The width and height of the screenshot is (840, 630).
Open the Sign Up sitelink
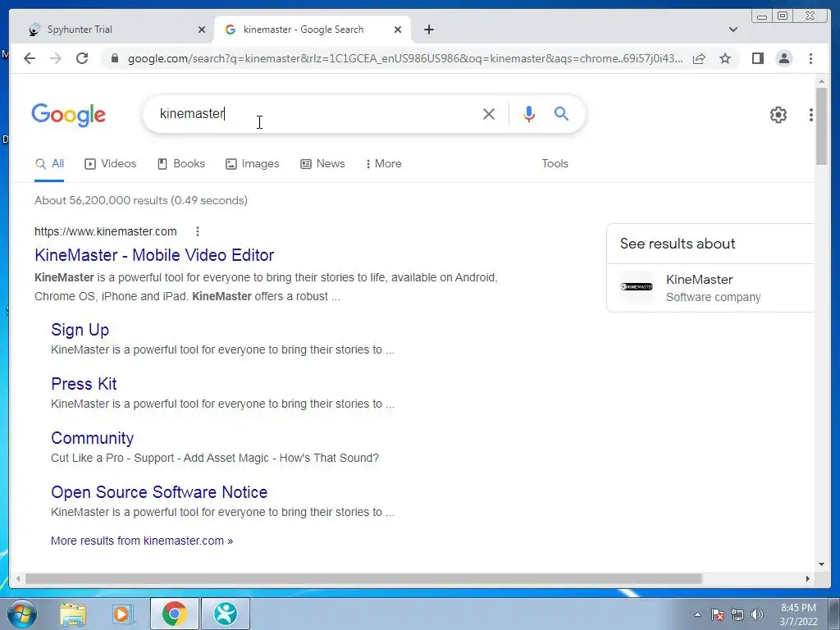pyautogui.click(x=80, y=330)
